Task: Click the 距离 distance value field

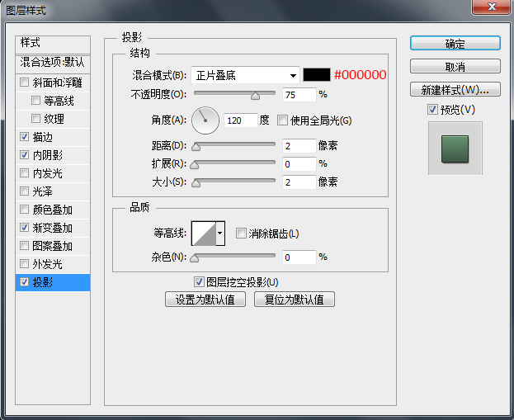Action: point(299,146)
